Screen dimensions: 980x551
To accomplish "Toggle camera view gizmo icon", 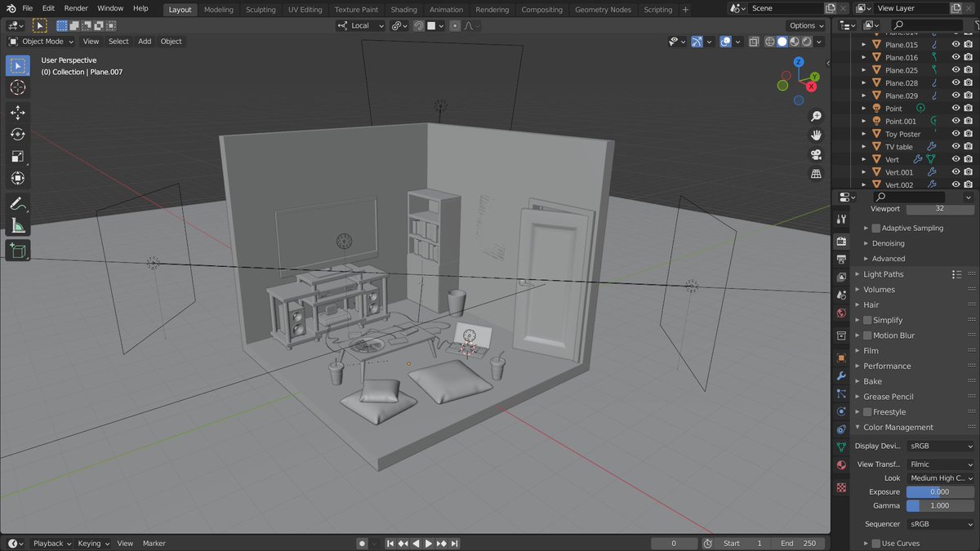I will (815, 154).
